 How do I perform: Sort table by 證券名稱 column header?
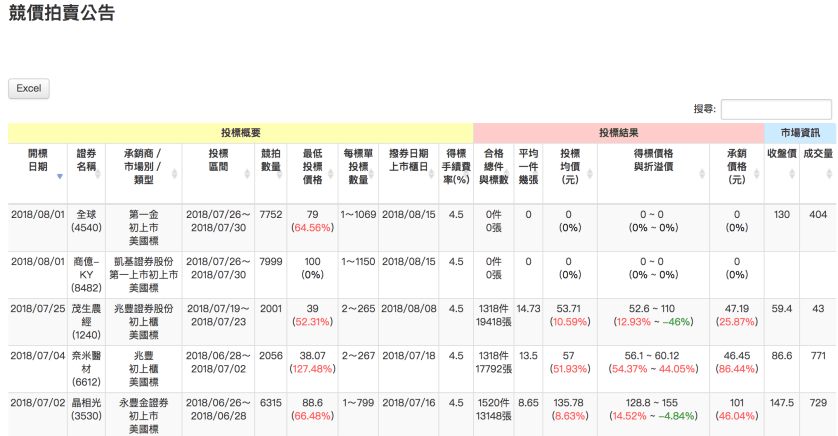(88, 160)
